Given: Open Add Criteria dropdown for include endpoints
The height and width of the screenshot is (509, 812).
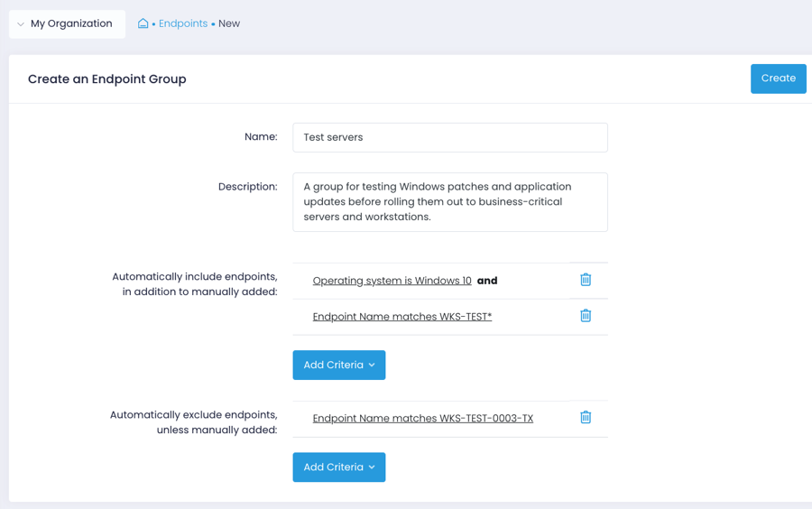Looking at the screenshot, I should (338, 365).
